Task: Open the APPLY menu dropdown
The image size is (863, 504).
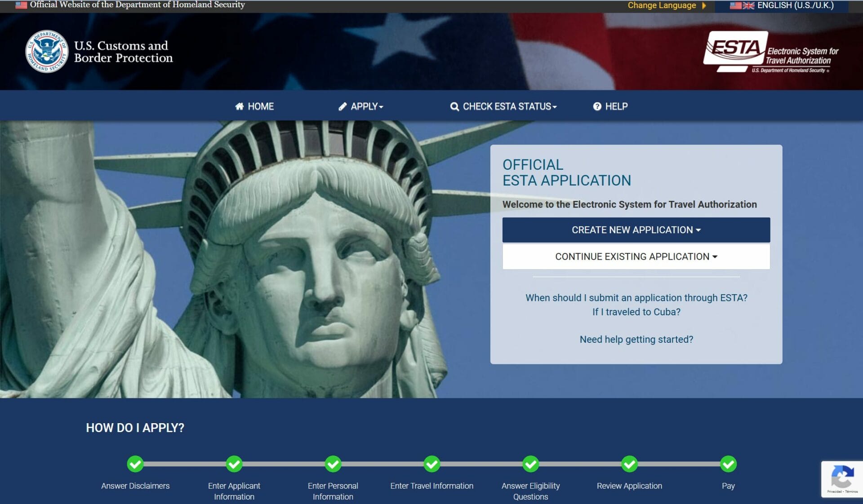Action: coord(361,106)
